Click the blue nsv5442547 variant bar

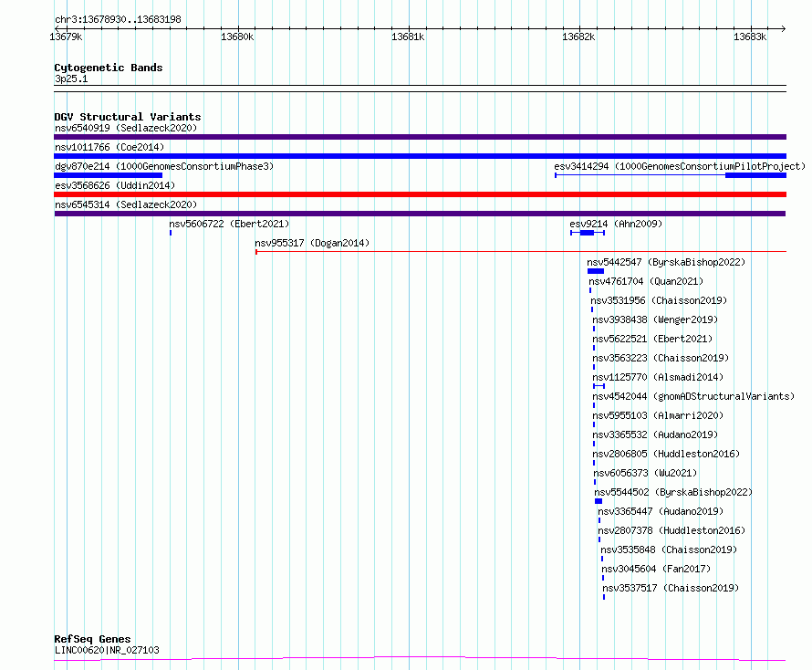[x=596, y=271]
